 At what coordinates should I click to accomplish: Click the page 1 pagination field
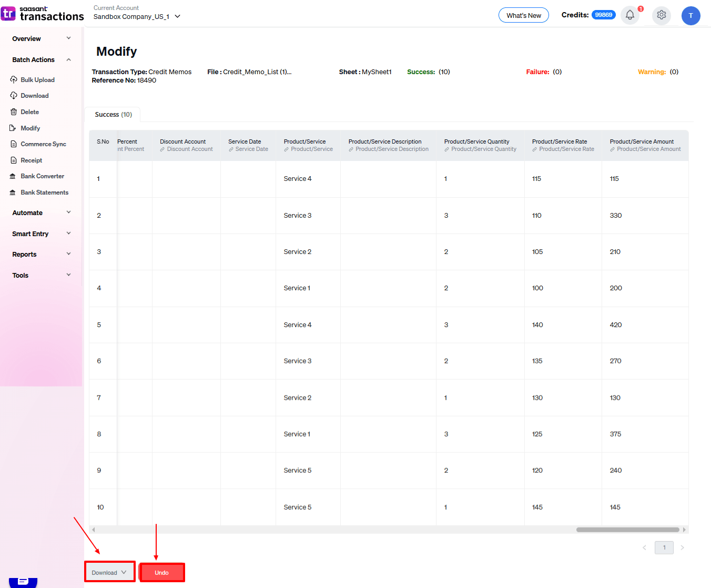(x=664, y=548)
